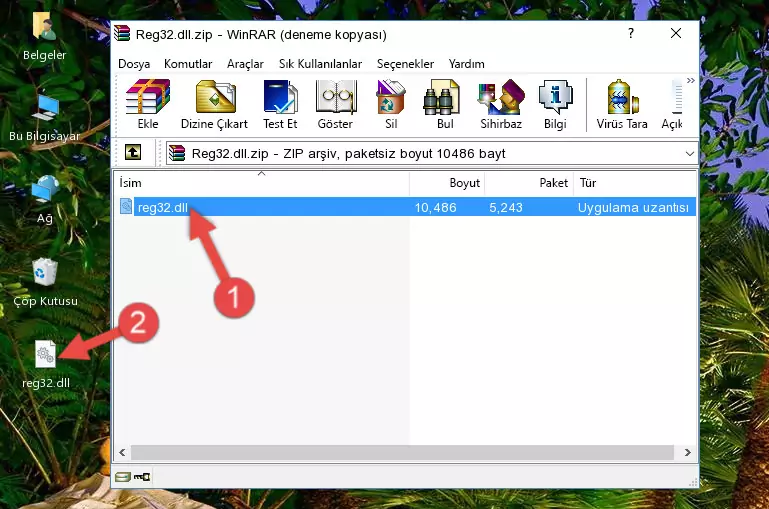The width and height of the screenshot is (769, 509).
Task: Click the Dizine Çıkart extract icon
Action: [x=214, y=104]
